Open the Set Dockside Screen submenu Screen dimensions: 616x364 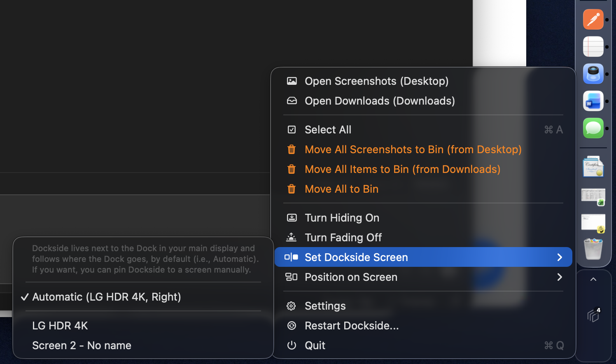point(356,257)
